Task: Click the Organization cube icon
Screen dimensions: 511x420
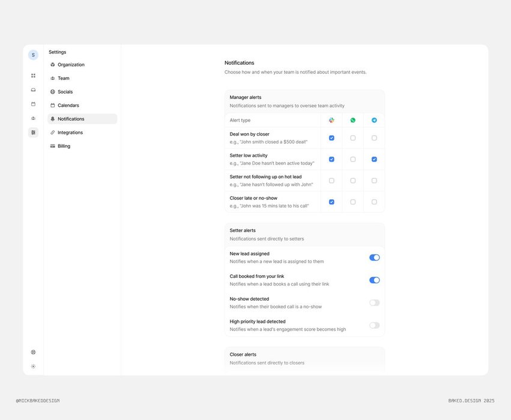Action: point(52,64)
